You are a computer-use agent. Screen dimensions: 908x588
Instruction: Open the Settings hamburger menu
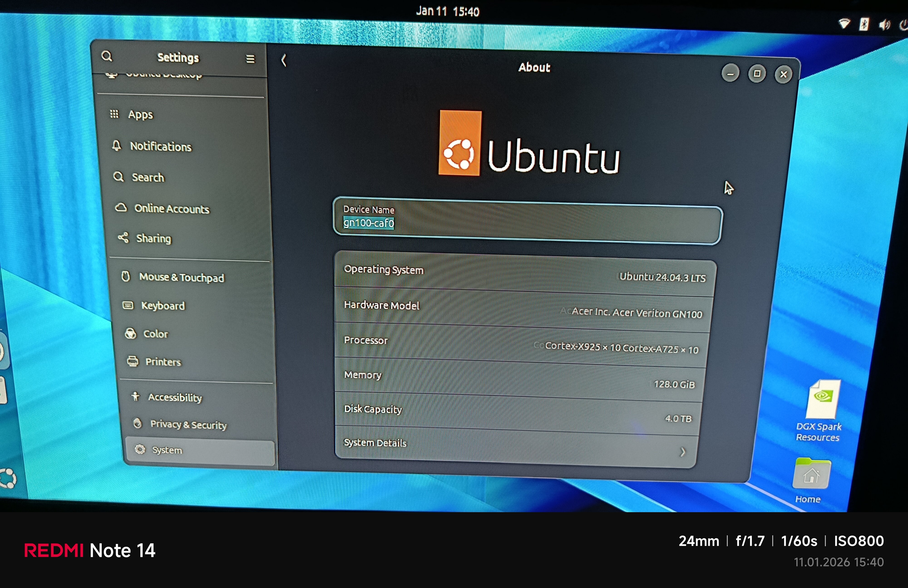coord(250,59)
